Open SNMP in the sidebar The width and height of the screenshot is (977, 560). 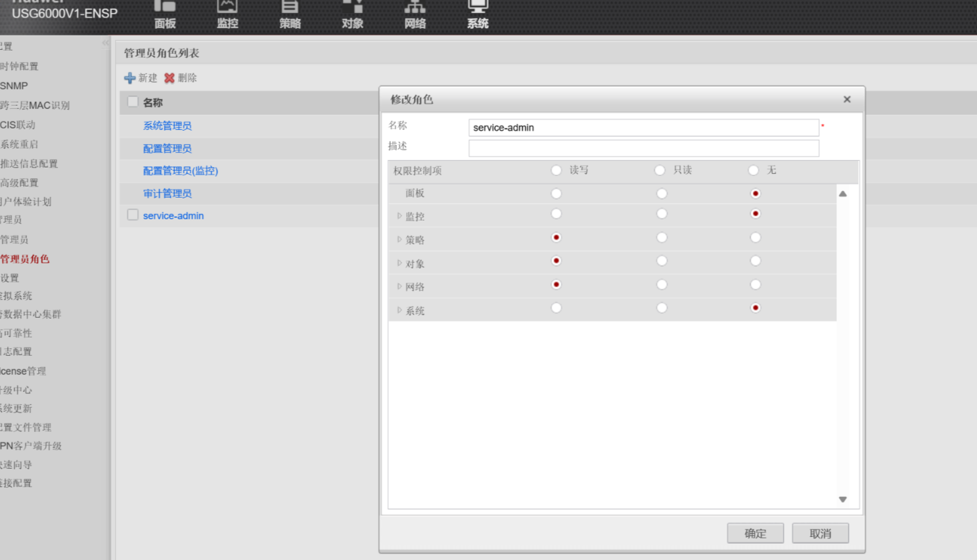click(x=14, y=86)
